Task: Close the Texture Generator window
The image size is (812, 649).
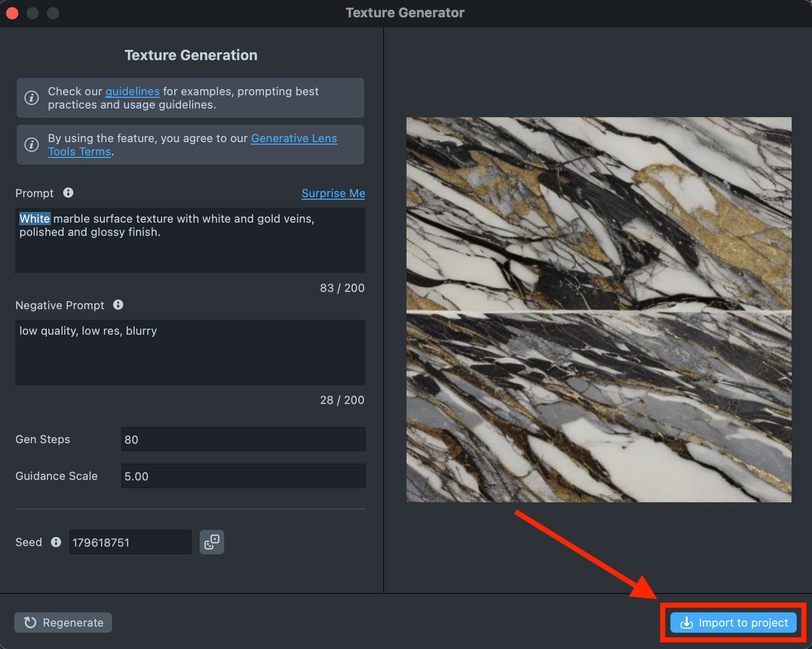Action: click(13, 13)
